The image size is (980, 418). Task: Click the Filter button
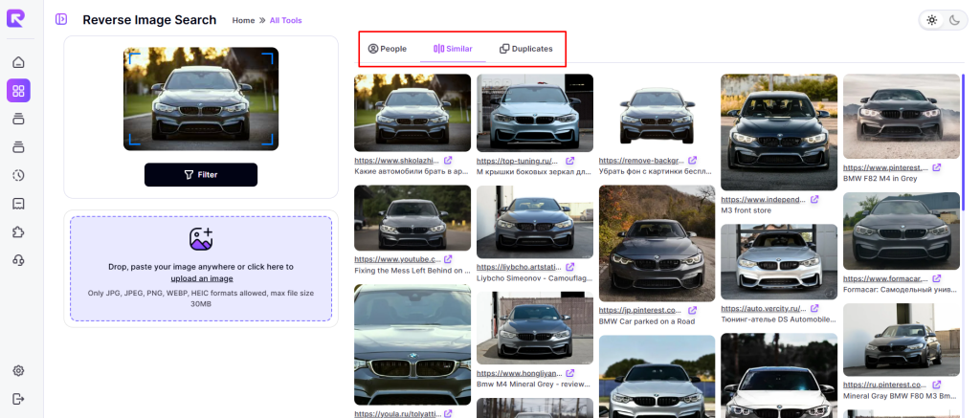[201, 175]
